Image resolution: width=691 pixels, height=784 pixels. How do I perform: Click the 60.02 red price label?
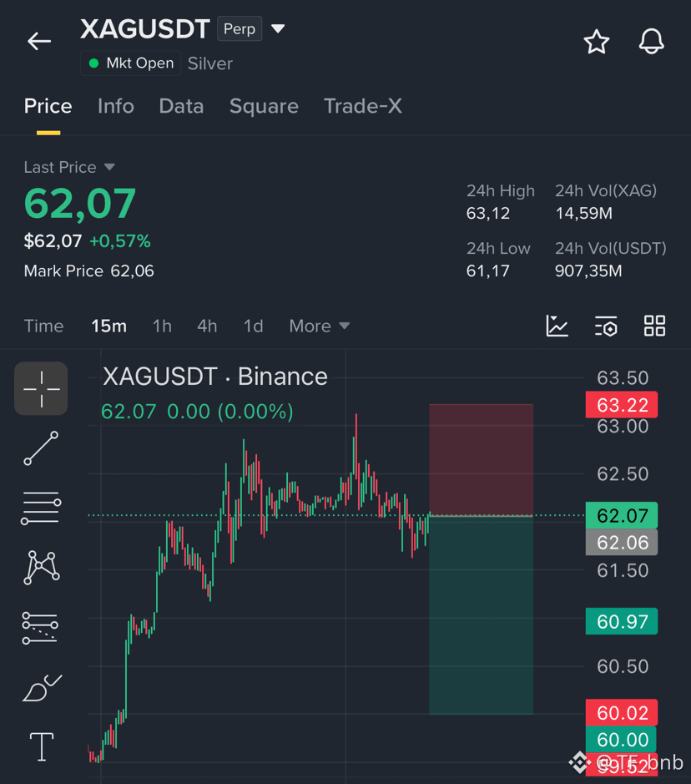tap(622, 712)
